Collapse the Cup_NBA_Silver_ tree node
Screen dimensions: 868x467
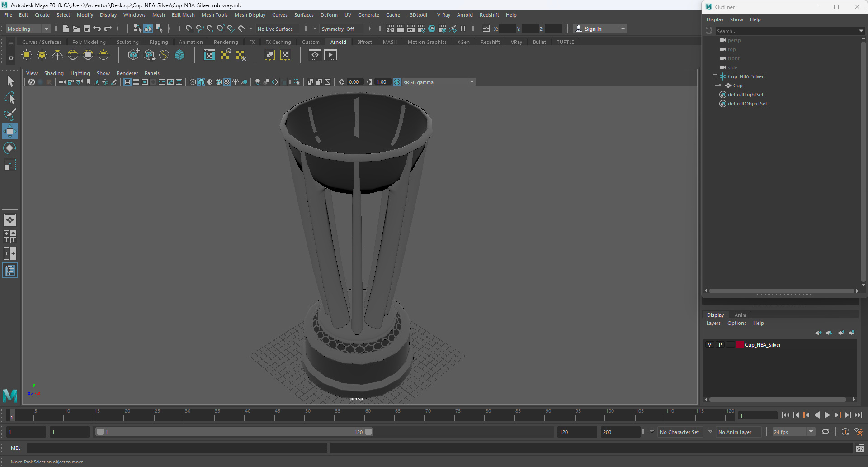tap(715, 76)
